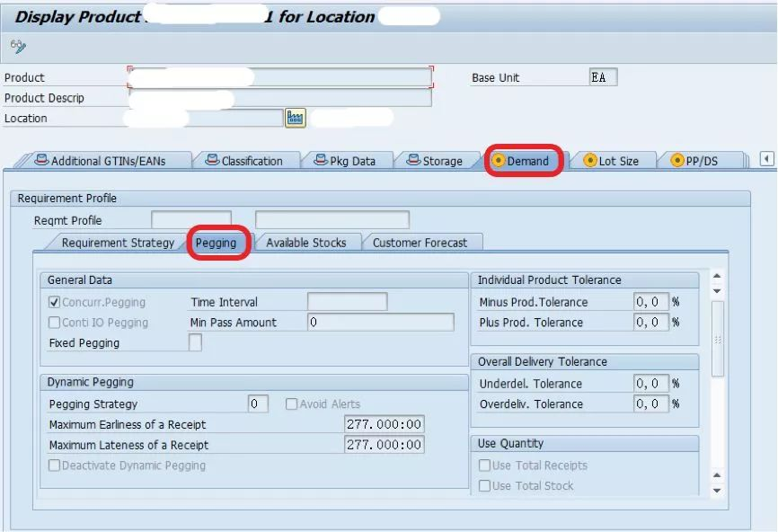Click the Fixed Pegging field

coord(195,342)
